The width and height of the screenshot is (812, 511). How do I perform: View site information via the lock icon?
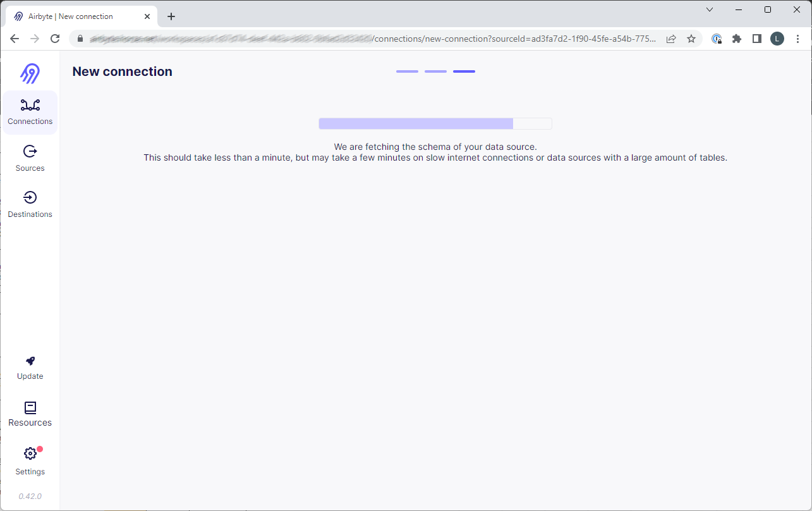point(80,39)
